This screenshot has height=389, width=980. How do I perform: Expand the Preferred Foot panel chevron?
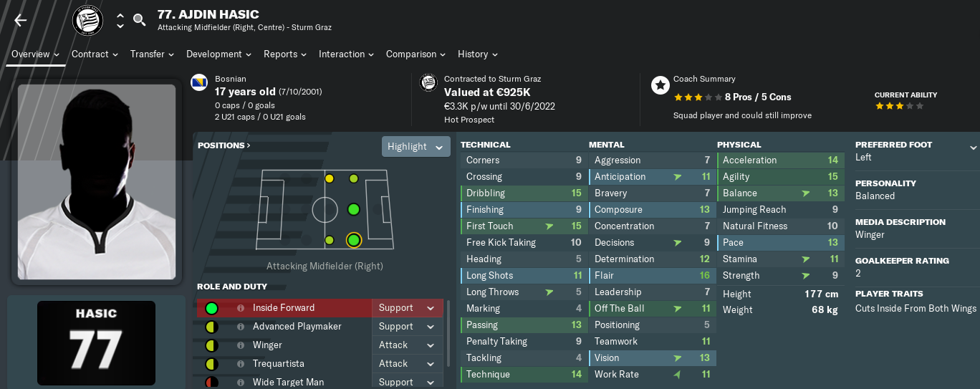[973, 148]
